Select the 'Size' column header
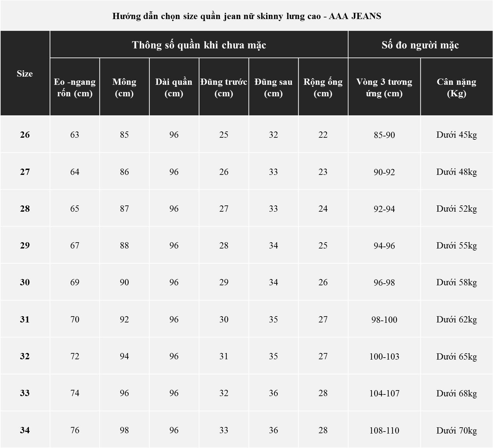Viewport: 493px width, 448px height. 25,74
